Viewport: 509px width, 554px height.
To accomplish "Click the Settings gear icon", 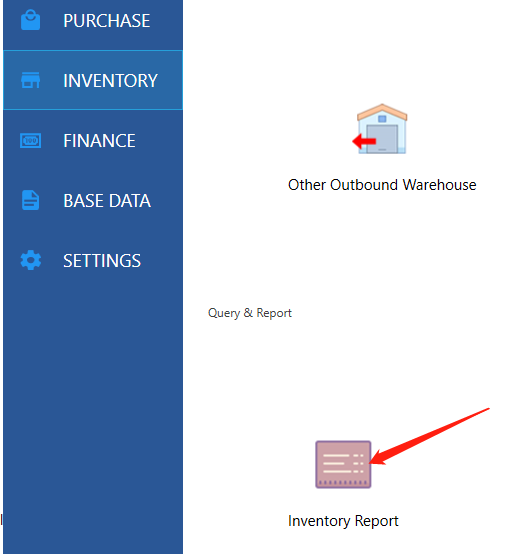I will [x=31, y=260].
